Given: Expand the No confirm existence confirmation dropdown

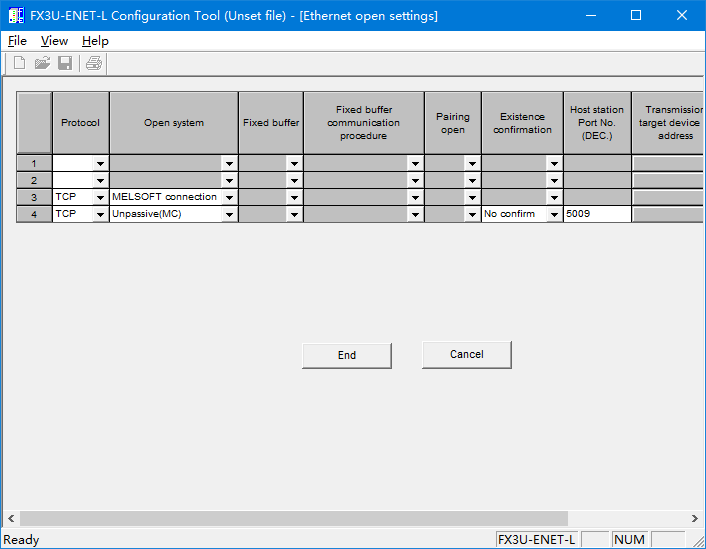Looking at the screenshot, I should (x=554, y=215).
